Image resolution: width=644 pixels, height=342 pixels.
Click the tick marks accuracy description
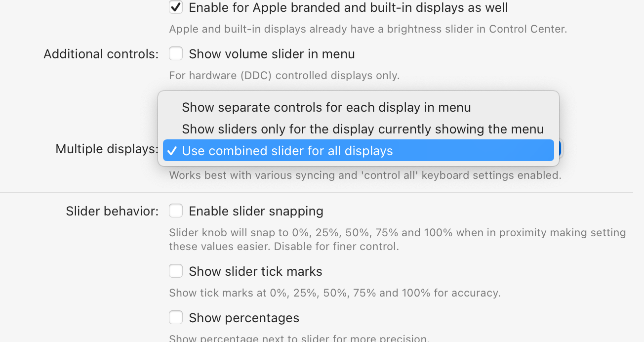click(334, 293)
